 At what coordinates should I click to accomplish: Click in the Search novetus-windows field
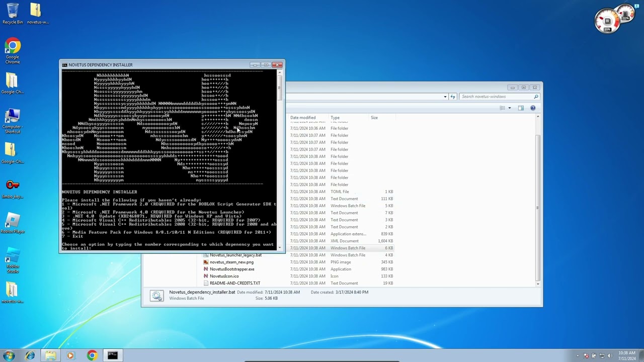click(500, 97)
